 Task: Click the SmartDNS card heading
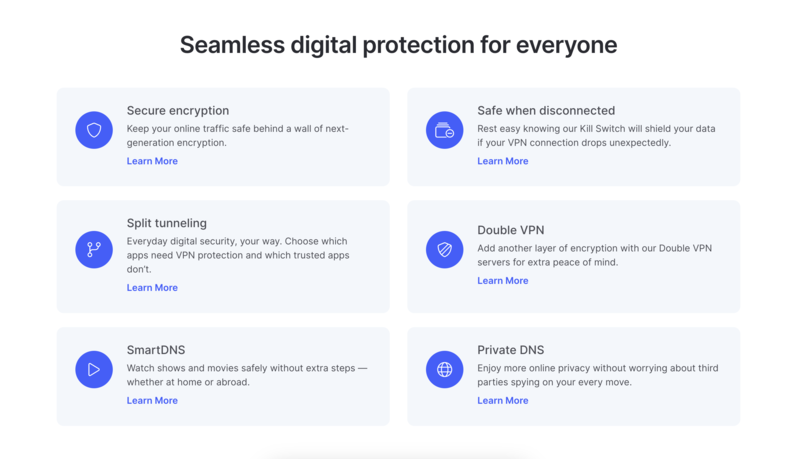tap(156, 350)
